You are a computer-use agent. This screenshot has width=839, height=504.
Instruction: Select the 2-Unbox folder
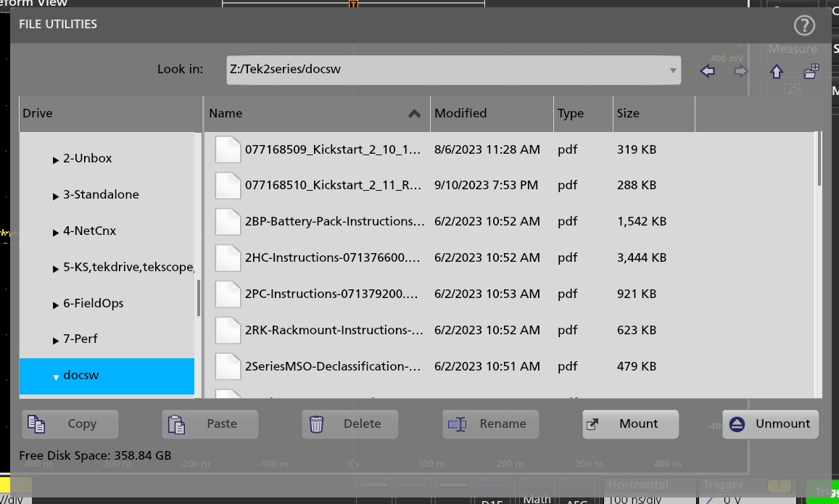[87, 158]
